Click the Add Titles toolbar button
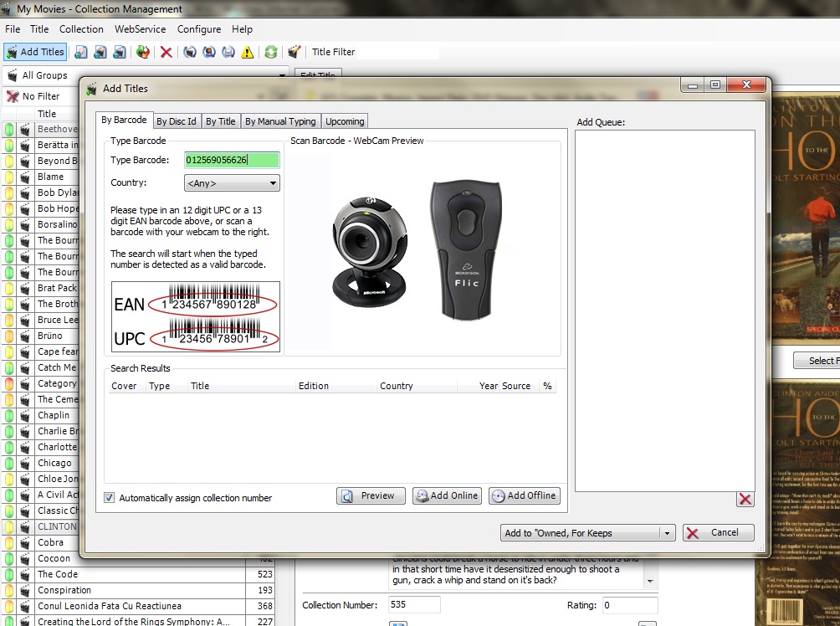Viewport: 840px width, 626px height. pyautogui.click(x=35, y=52)
